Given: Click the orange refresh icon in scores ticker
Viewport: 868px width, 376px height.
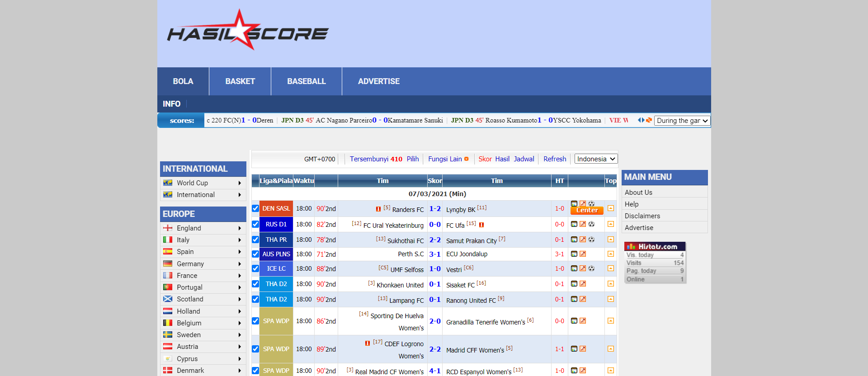Looking at the screenshot, I should (649, 120).
